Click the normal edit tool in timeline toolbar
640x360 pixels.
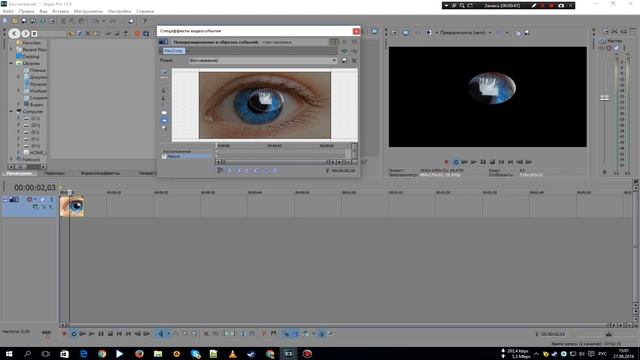(x=160, y=333)
